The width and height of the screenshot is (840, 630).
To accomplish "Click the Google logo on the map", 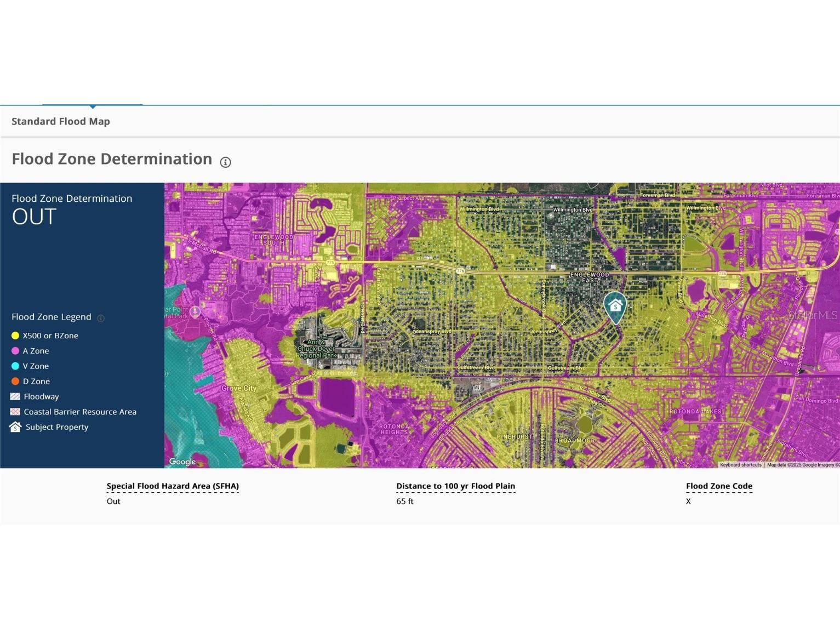I will (x=181, y=462).
